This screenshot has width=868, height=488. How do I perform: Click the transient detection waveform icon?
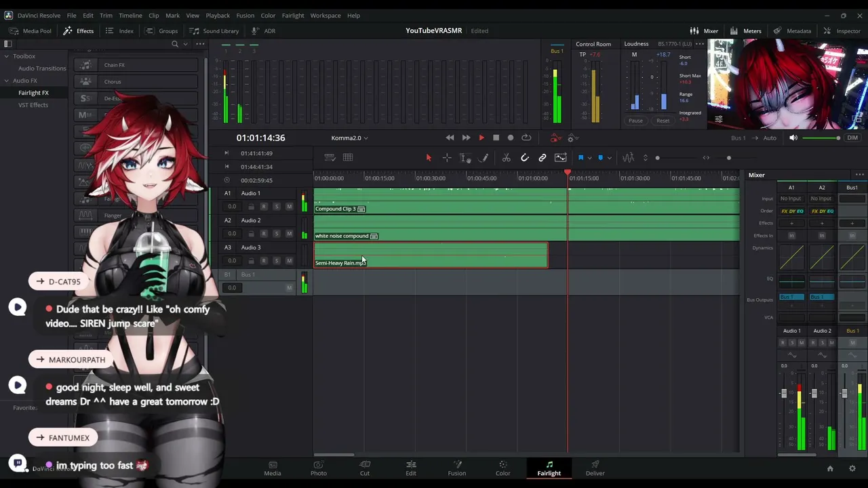point(628,158)
